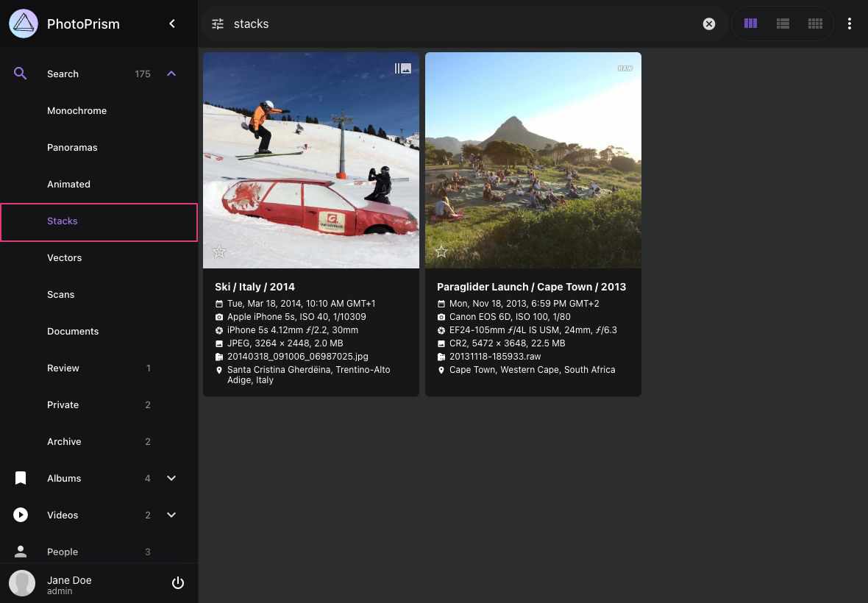The image size is (868, 603).
Task: Open the Albums bookmark icon
Action: (x=21, y=478)
